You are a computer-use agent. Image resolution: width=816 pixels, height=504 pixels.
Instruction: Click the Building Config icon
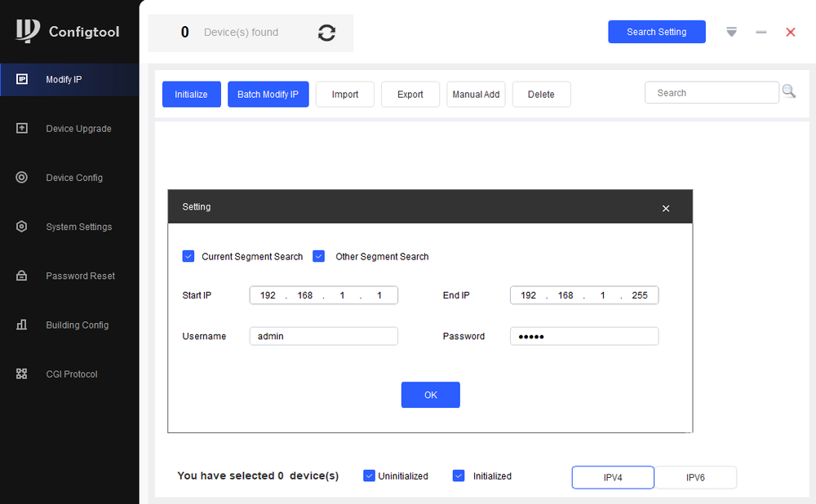tap(22, 325)
